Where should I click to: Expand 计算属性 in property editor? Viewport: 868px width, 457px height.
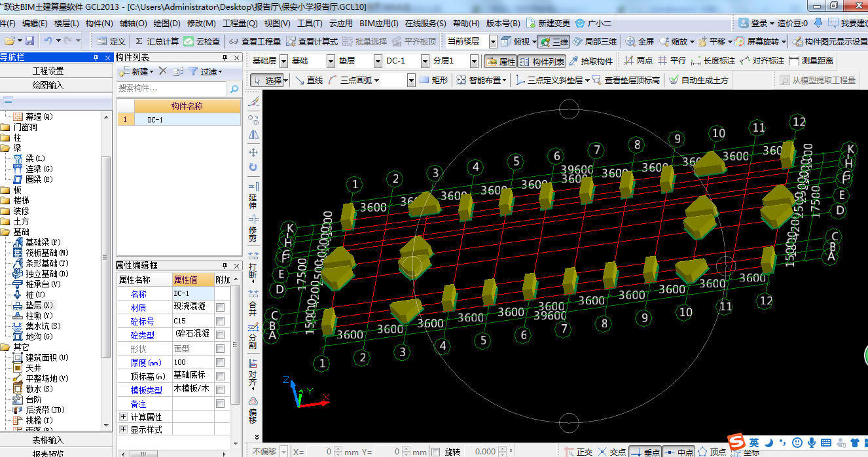[123, 416]
